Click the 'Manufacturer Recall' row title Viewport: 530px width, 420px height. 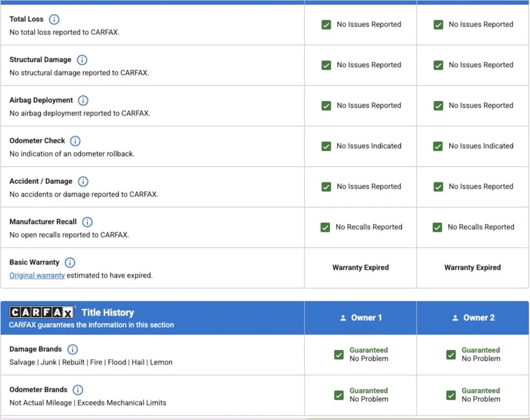[x=43, y=222]
